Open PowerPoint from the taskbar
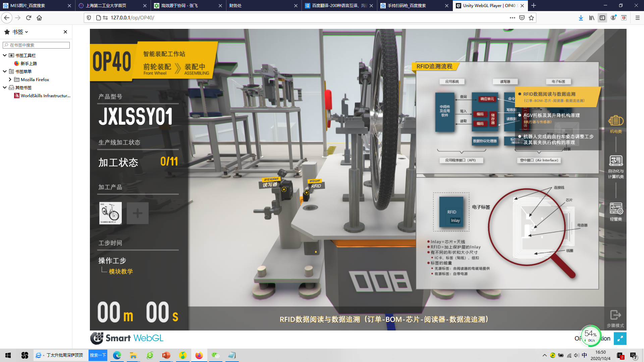Screen dimensions: 644x362 coord(166,355)
